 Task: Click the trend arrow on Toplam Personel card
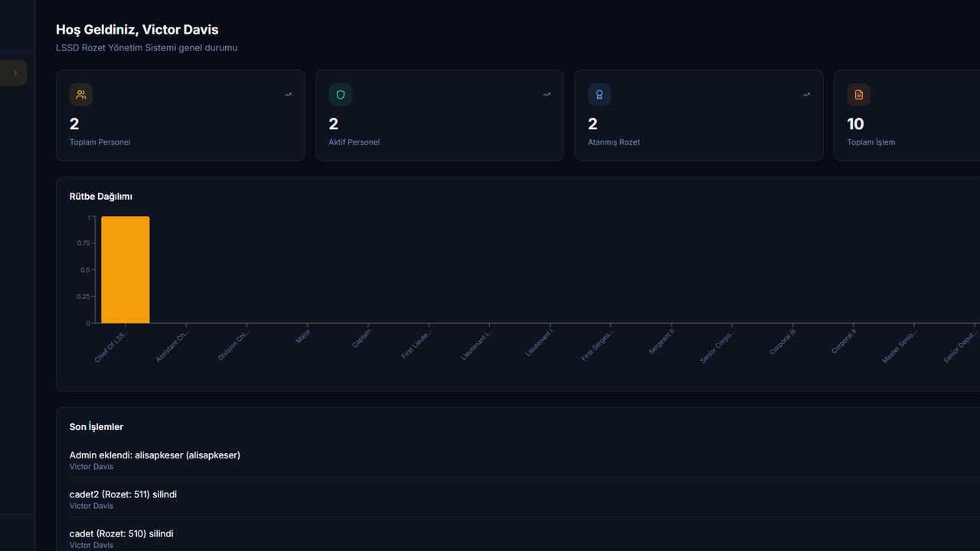pos(288,95)
